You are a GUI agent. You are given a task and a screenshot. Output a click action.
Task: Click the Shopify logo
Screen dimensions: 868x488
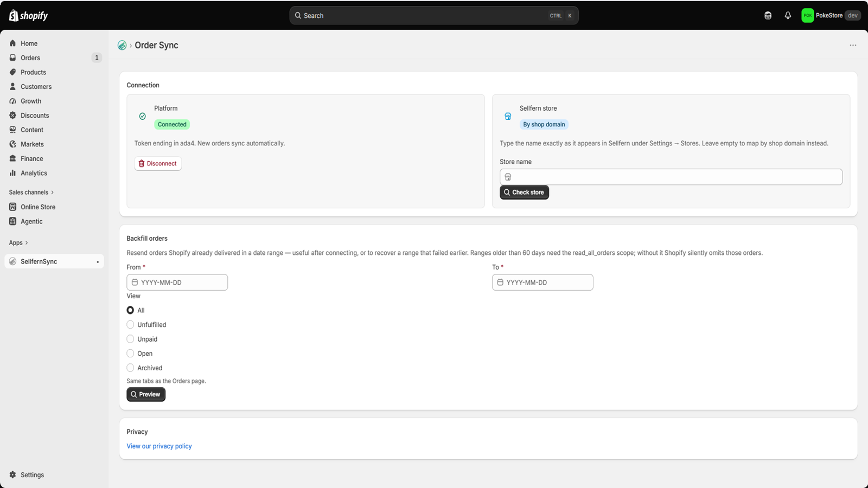point(28,16)
